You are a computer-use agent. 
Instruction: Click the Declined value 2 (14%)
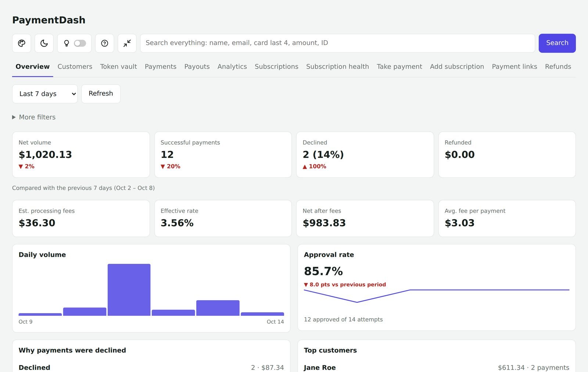[323, 155]
